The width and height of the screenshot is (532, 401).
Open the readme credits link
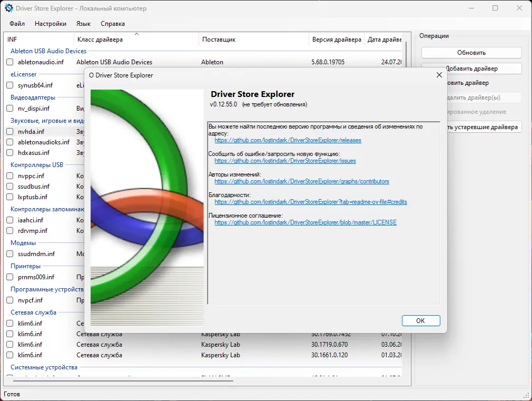[x=310, y=202]
